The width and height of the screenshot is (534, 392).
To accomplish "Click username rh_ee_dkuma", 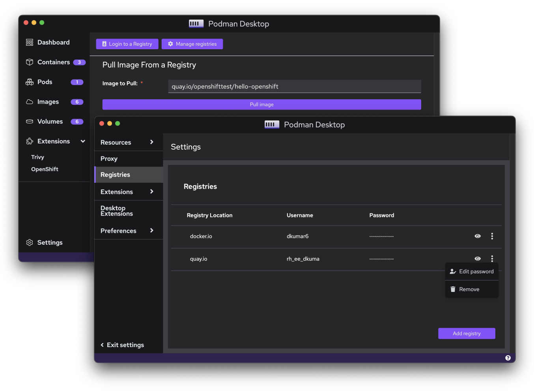I will coord(303,259).
